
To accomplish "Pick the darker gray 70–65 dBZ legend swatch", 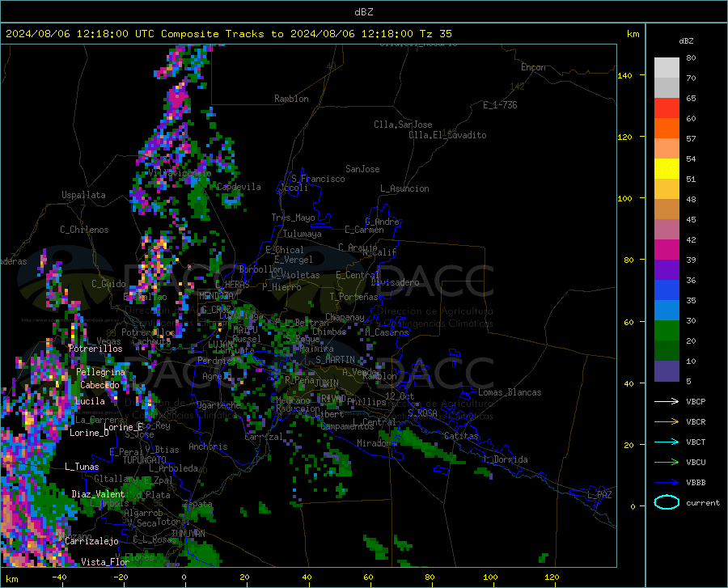I will [667, 88].
